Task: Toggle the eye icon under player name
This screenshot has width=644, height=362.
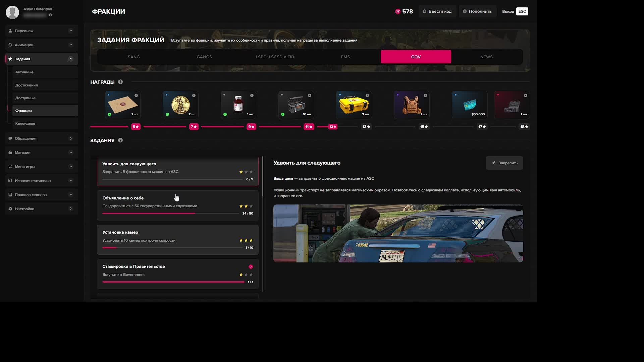Action: coord(50,15)
